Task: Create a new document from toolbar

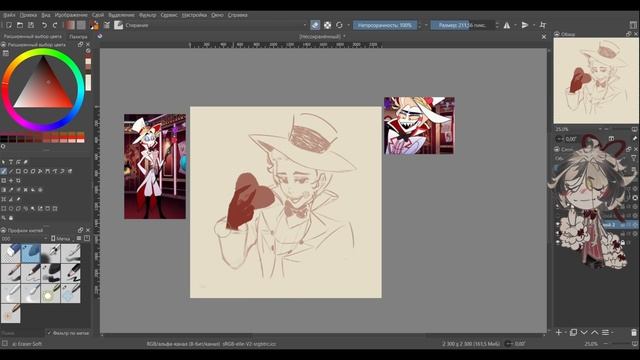Action: pos(9,25)
